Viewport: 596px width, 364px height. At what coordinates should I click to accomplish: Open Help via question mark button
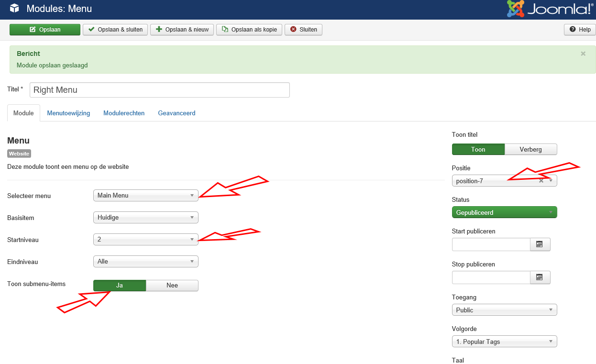pyautogui.click(x=580, y=30)
